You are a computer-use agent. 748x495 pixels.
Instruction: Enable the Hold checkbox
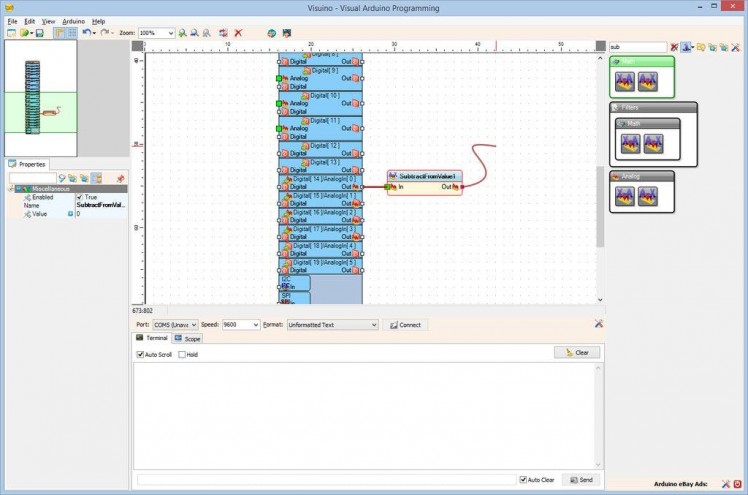(x=181, y=355)
